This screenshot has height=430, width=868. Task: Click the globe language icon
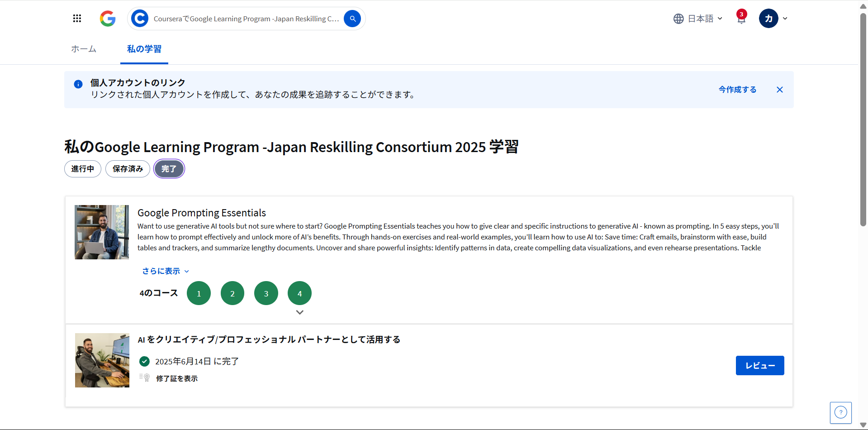pyautogui.click(x=678, y=19)
